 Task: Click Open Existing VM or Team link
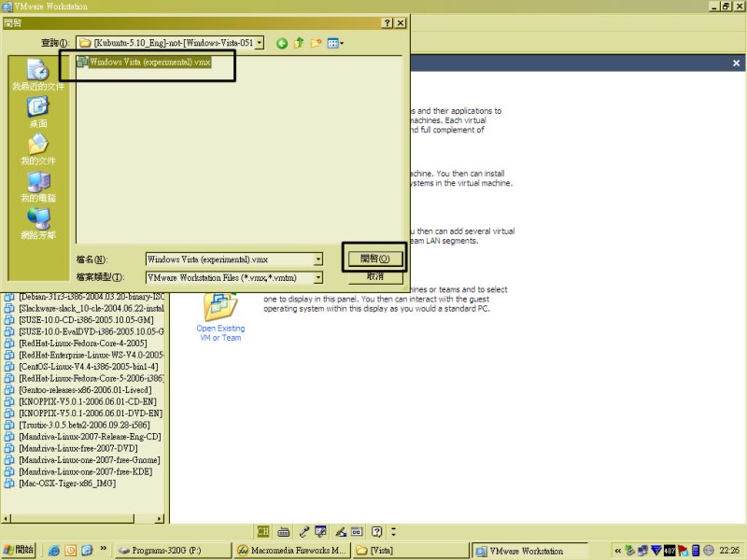click(220, 333)
